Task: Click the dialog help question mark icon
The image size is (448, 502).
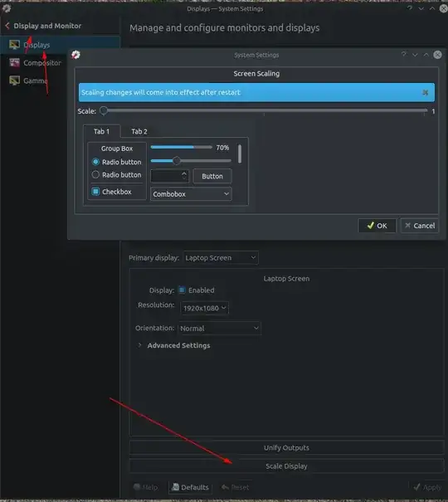Action: coord(404,55)
